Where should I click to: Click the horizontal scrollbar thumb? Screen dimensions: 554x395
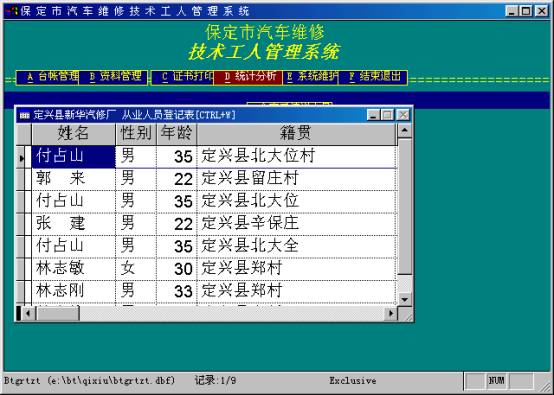click(57, 313)
